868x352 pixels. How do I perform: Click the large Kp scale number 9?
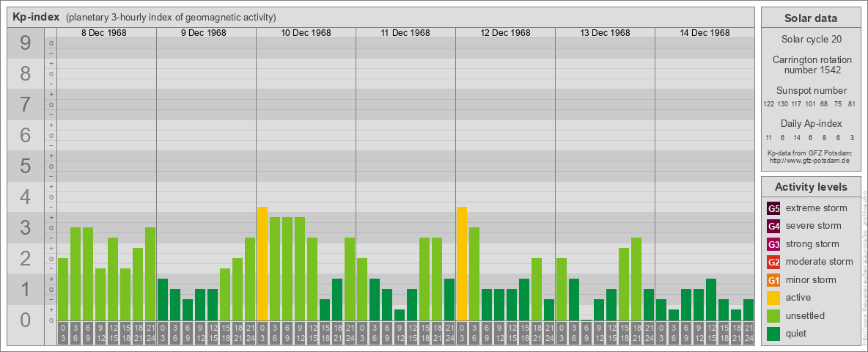click(25, 43)
